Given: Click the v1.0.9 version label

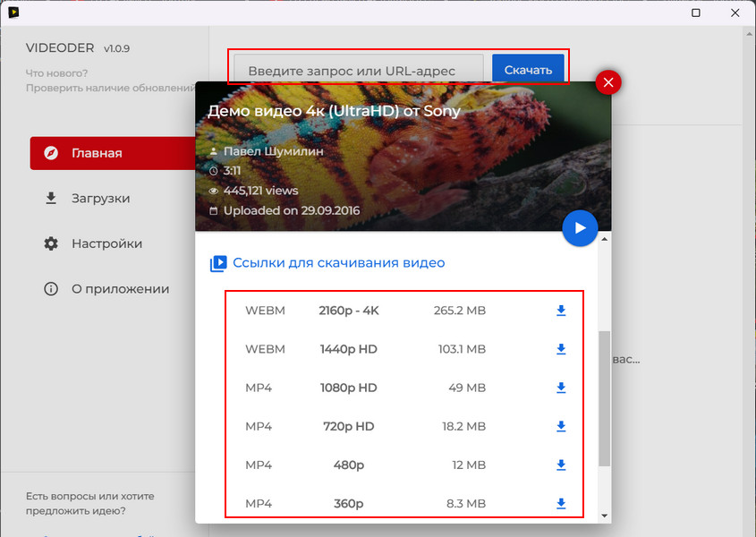Looking at the screenshot, I should click(116, 48).
